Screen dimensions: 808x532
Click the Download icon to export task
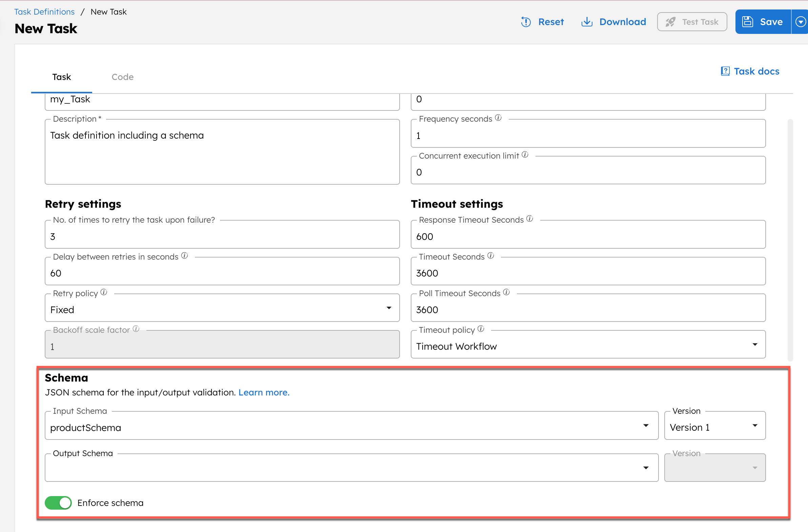tap(587, 21)
